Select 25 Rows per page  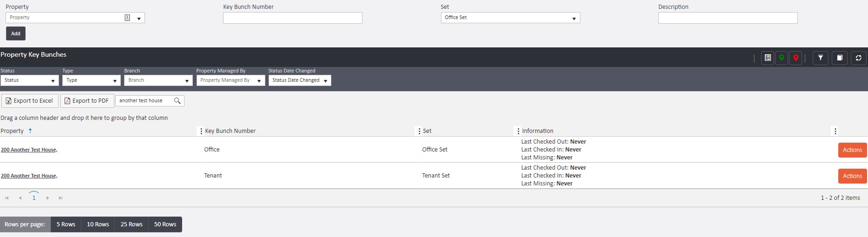pos(132,224)
